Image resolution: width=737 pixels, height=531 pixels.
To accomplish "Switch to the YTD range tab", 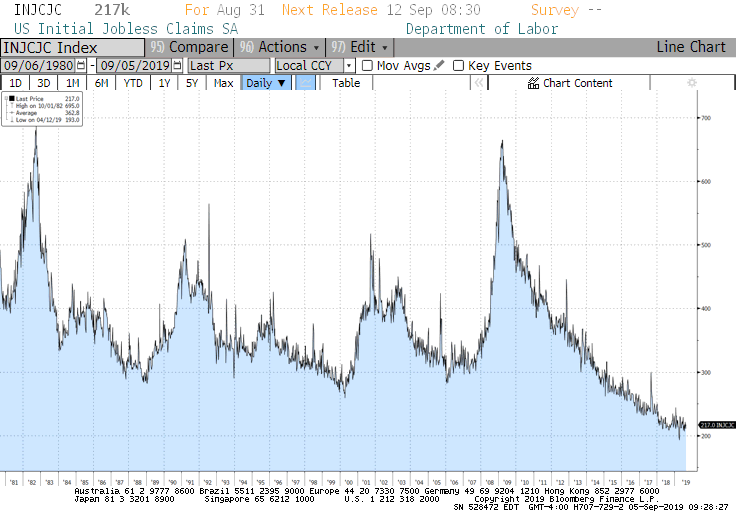I will point(132,84).
